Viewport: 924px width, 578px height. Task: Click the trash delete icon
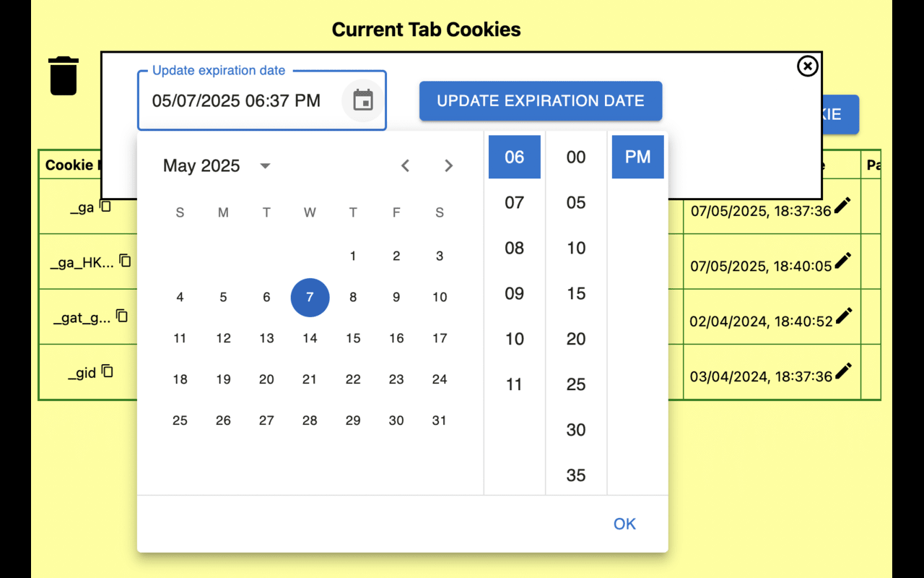(64, 76)
